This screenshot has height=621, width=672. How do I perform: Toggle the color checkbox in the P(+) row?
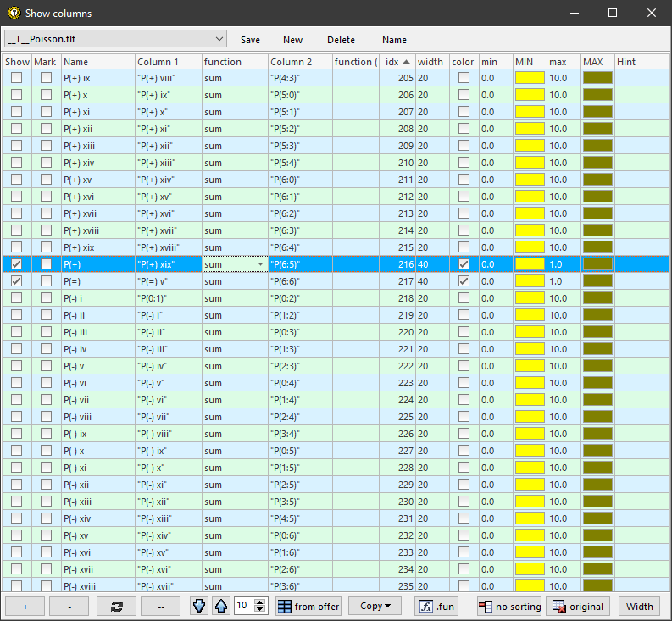click(x=464, y=264)
